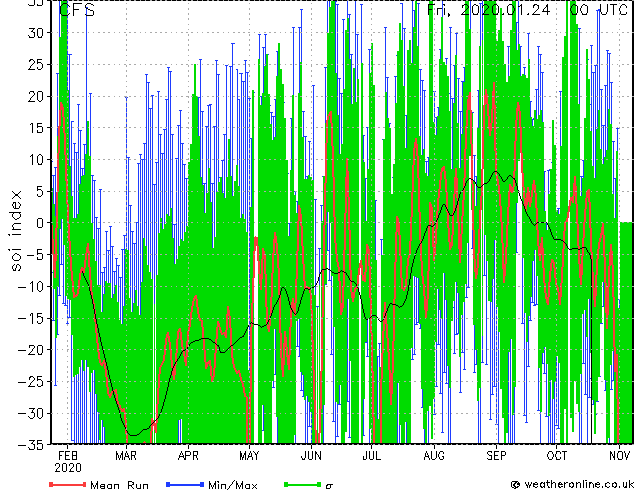Click the NOV month axis label
Viewport: 634px width, 490px height.
click(x=619, y=456)
